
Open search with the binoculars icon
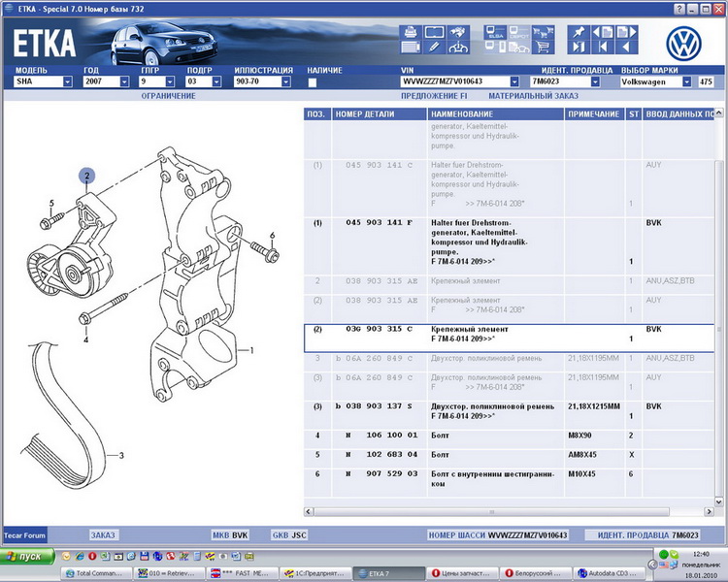click(x=458, y=32)
